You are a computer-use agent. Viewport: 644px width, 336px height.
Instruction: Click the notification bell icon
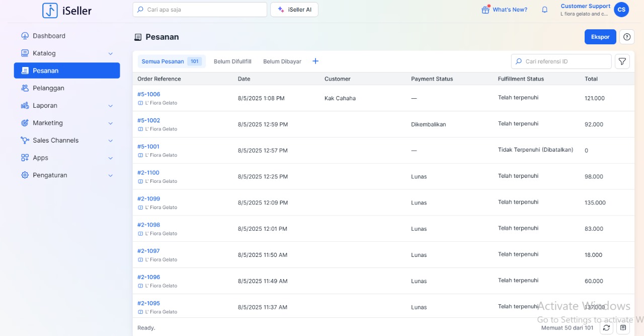(x=544, y=10)
